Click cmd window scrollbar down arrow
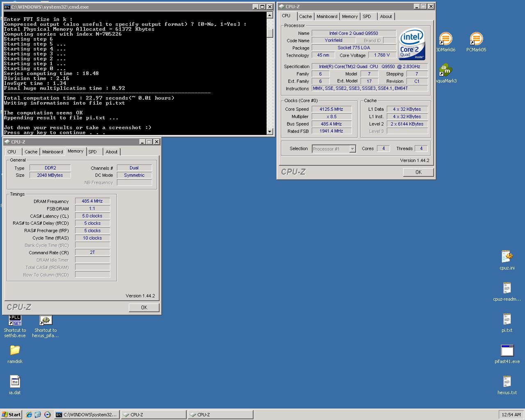 [269, 131]
